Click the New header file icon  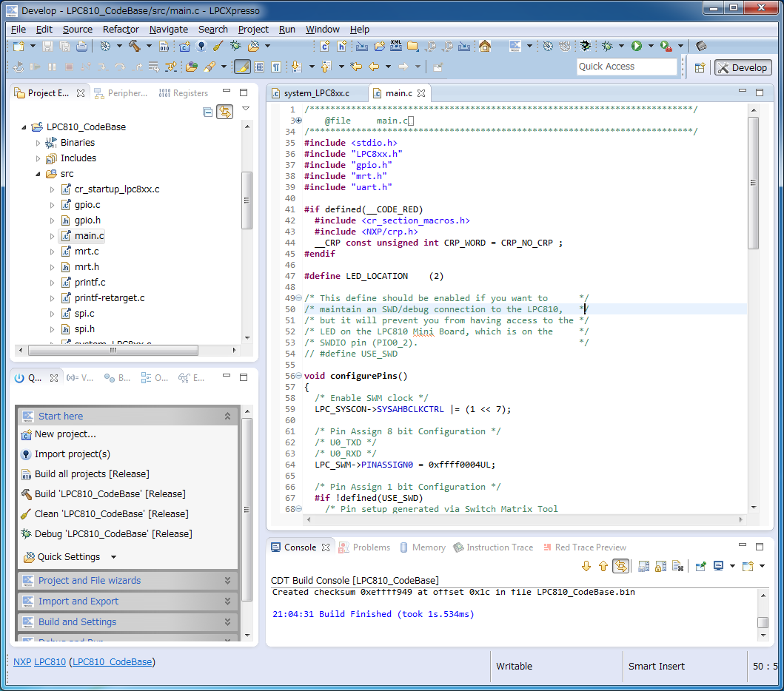point(341,47)
